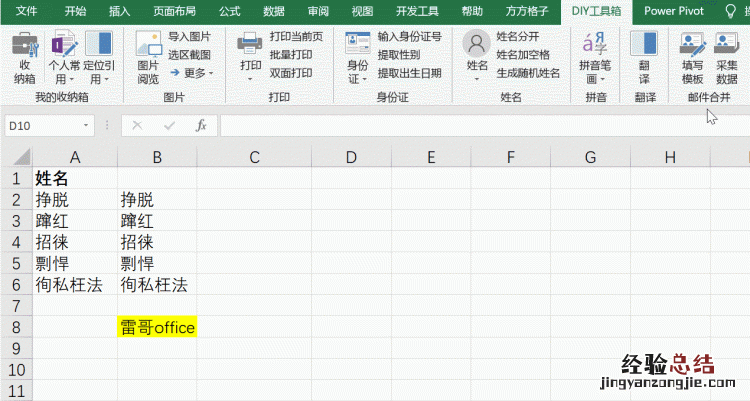Screen dimensions: 750x401
Task: Open the 个人常用 dropdown button
Action: point(64,57)
